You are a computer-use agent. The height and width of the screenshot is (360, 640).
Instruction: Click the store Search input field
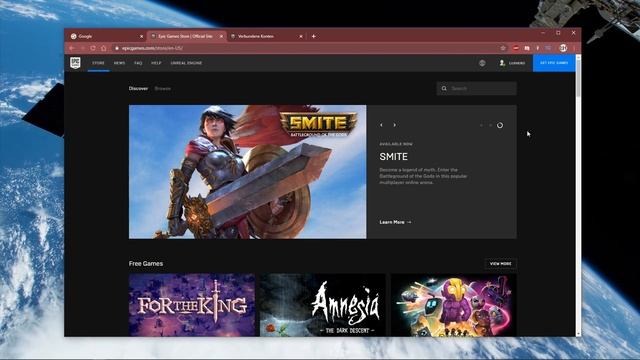[476, 89]
